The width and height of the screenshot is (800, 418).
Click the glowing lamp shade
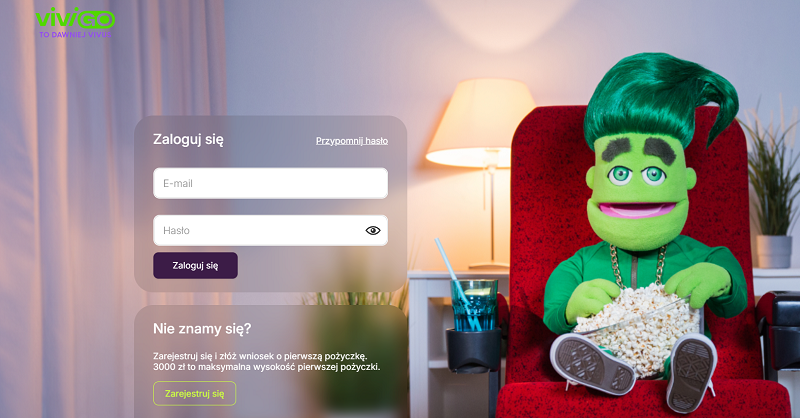click(480, 122)
